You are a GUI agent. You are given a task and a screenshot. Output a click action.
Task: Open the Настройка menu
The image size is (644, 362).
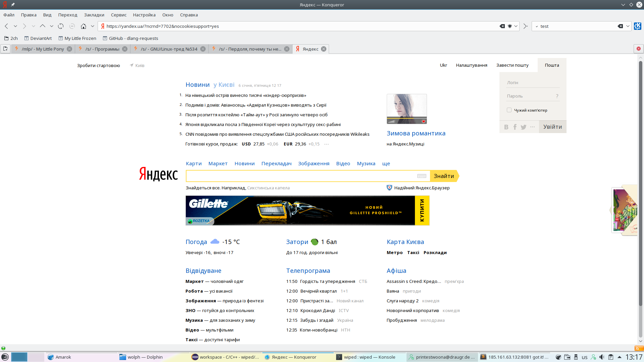click(x=144, y=15)
